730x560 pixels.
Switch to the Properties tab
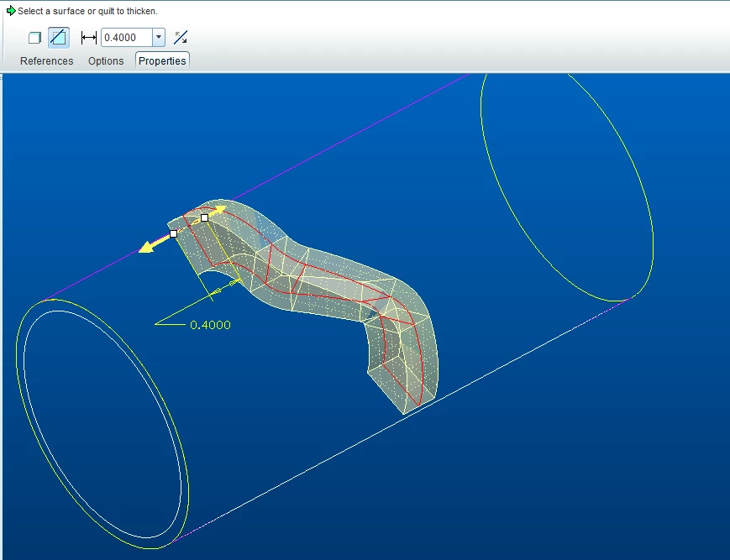point(162,61)
